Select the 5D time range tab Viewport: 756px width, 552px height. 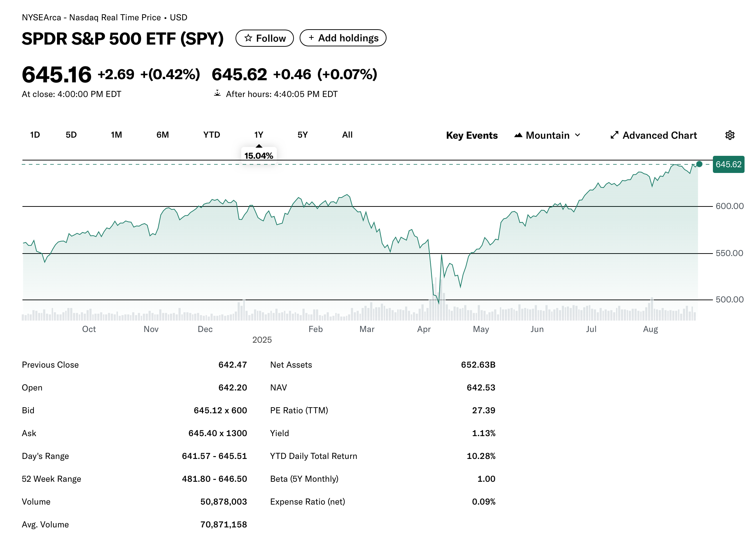pyautogui.click(x=71, y=135)
